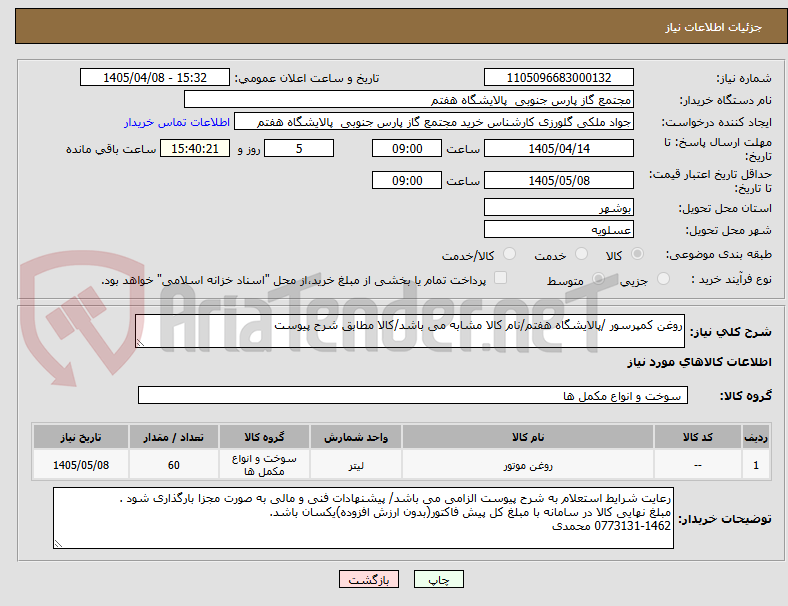Viewport: 788px width, 606px height.
Task: Toggle the اسناد خزانه اسلامی payment checkbox
Action: 501,278
